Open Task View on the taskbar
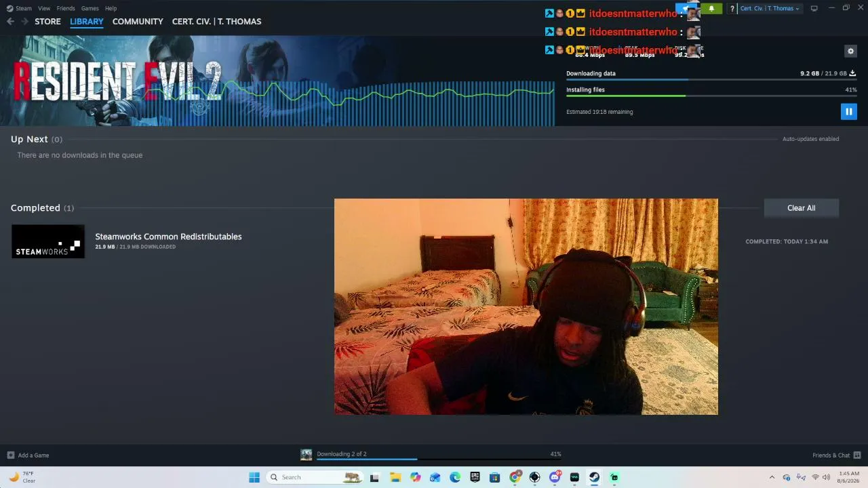Image resolution: width=868 pixels, height=488 pixels. click(x=374, y=477)
